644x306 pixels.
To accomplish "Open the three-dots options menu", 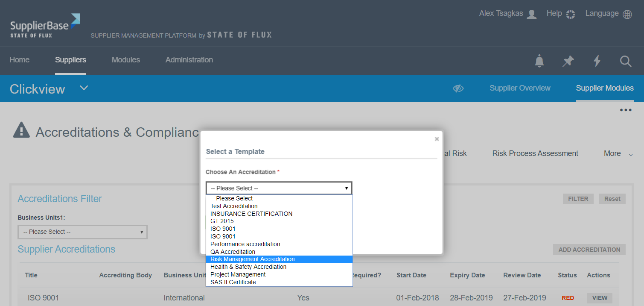I will [x=626, y=110].
